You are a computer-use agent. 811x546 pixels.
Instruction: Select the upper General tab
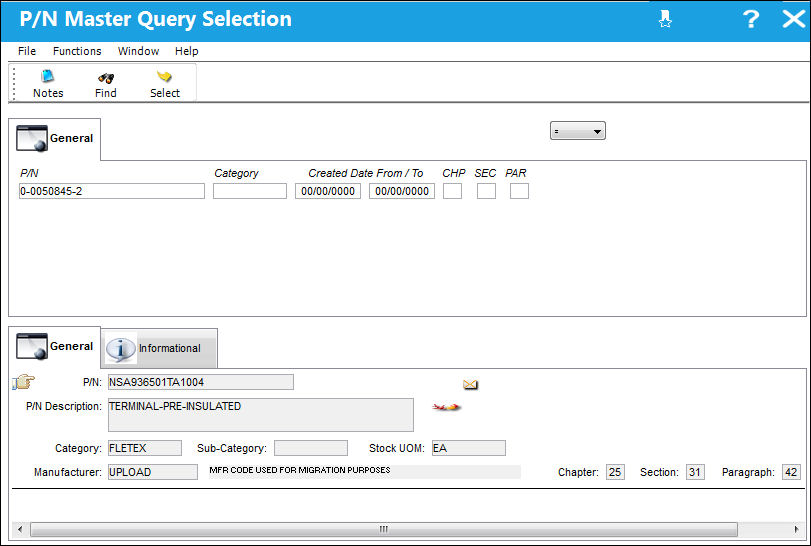click(x=55, y=139)
